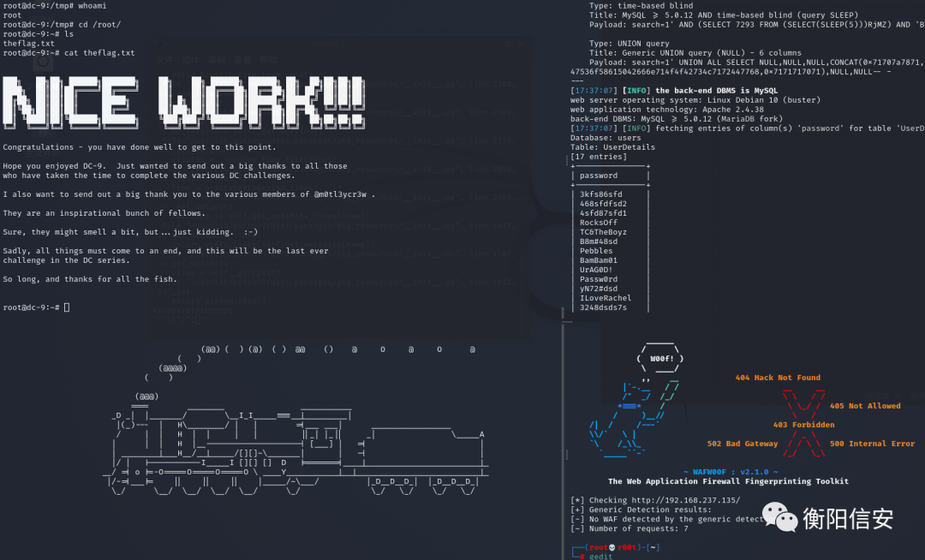Select the 'theflag.txt' filename in the ls output
The height and width of the screenshot is (560, 925).
coord(28,43)
